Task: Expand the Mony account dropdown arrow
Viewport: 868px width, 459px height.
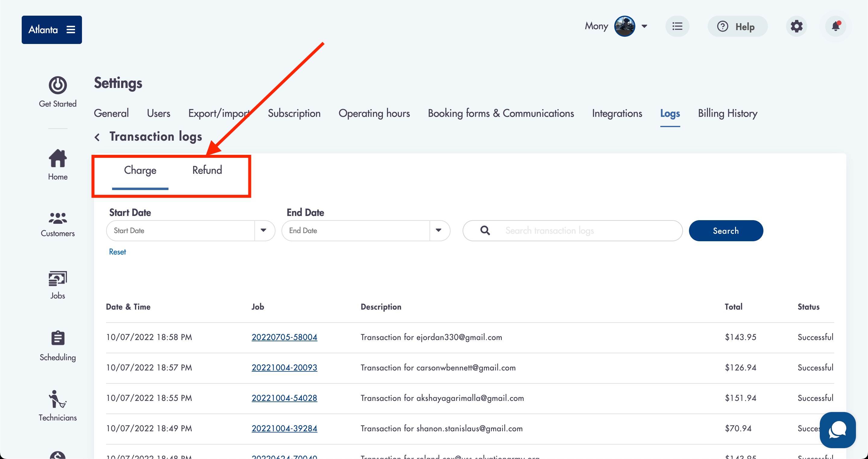Action: [x=644, y=26]
